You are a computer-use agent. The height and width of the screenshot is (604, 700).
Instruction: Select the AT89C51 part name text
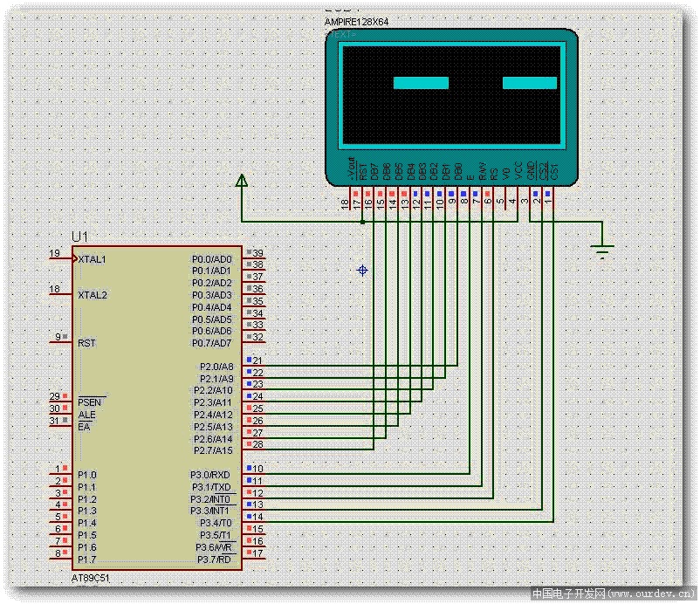tap(91, 578)
